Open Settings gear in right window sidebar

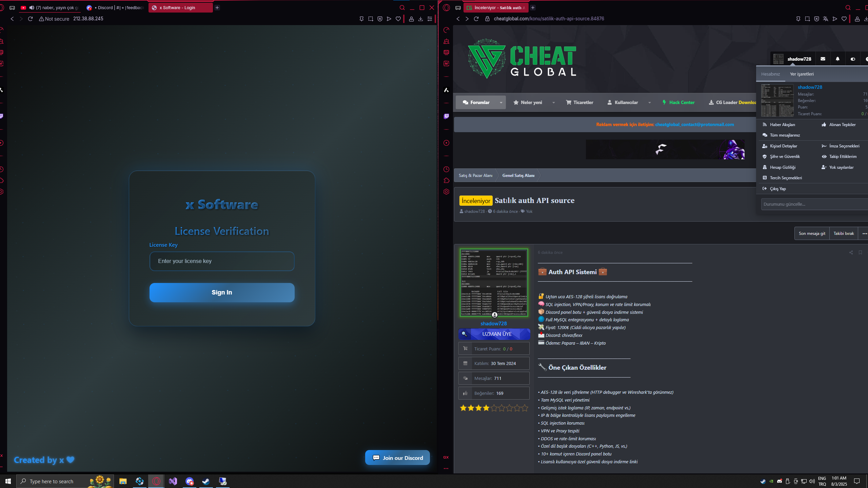click(x=446, y=192)
